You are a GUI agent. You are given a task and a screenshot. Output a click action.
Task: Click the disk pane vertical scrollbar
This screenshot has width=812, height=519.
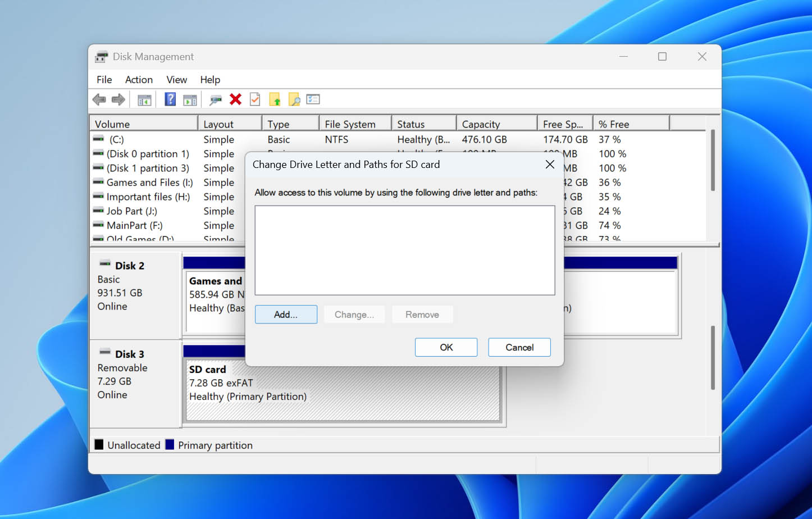coord(713,358)
